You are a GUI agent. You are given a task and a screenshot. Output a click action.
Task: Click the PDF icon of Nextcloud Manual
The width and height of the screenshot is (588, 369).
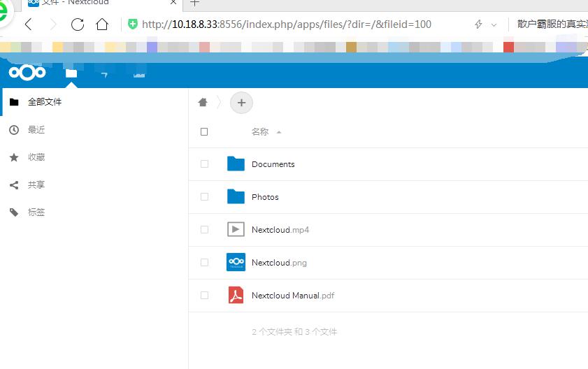pos(236,295)
